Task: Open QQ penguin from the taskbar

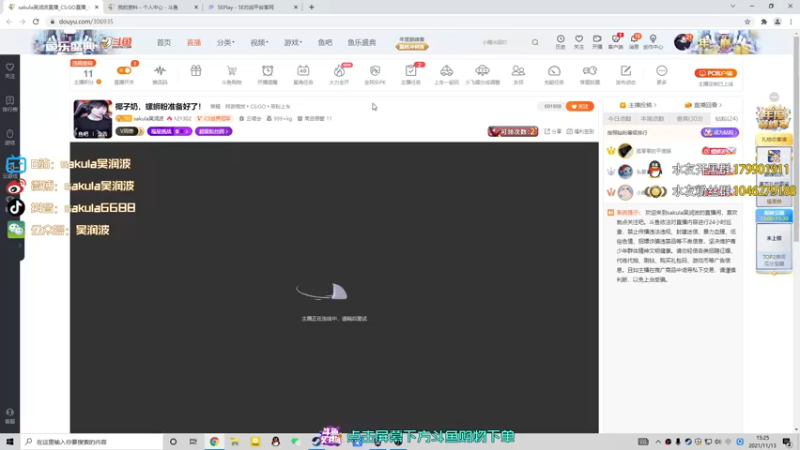Action: pos(276,442)
